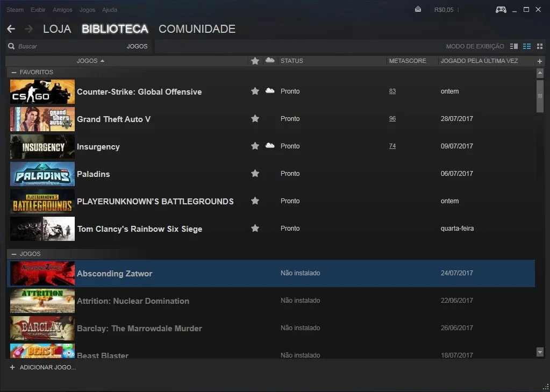Open the notifications inbox envelope icon
Viewport: 550px width, 392px height.
tap(418, 9)
